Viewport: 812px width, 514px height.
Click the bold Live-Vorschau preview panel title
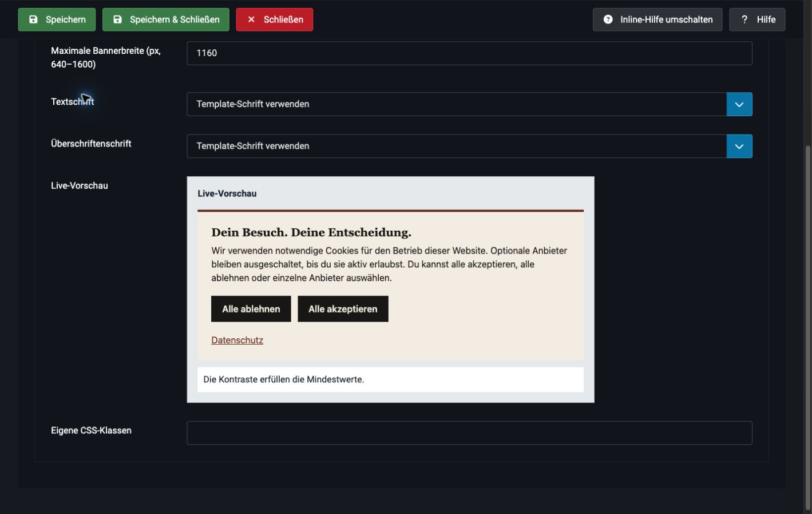click(x=227, y=193)
